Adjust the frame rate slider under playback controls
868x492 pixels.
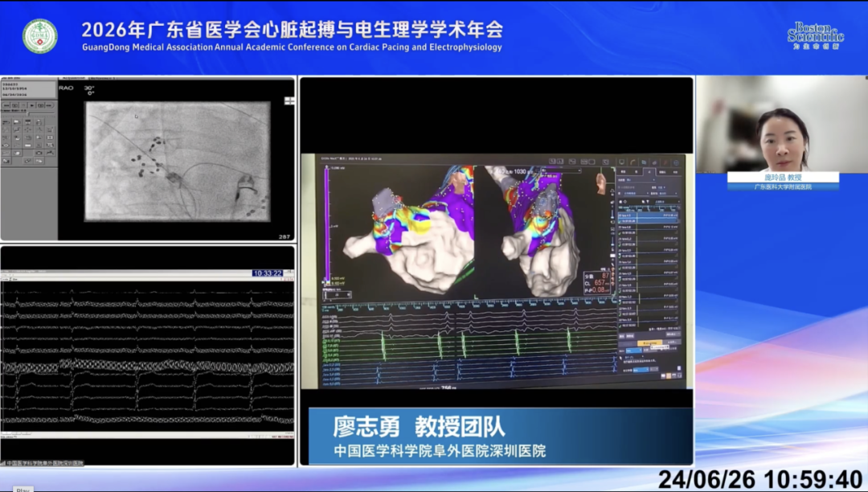(28, 114)
